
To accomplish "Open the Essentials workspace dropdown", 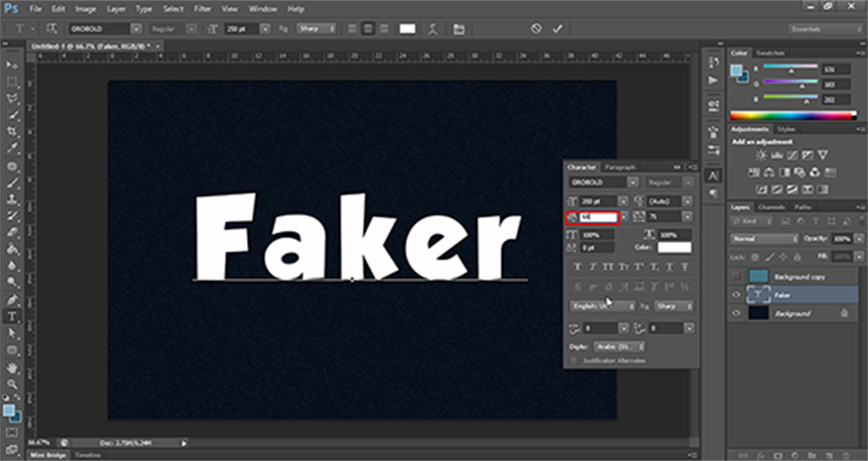I will tap(826, 29).
